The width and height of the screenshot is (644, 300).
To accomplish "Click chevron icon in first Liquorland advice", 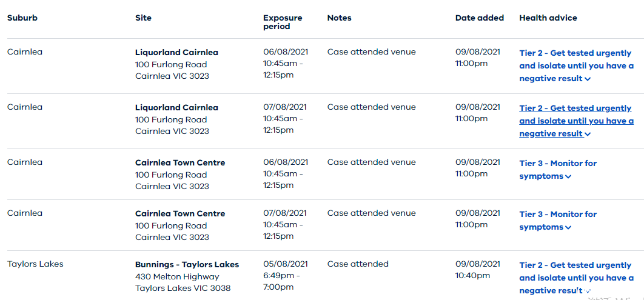I will tap(588, 79).
